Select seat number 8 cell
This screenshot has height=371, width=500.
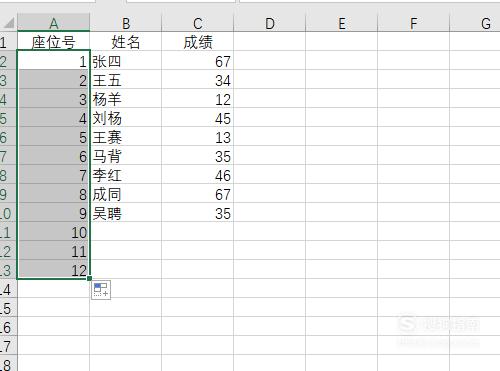(x=53, y=193)
